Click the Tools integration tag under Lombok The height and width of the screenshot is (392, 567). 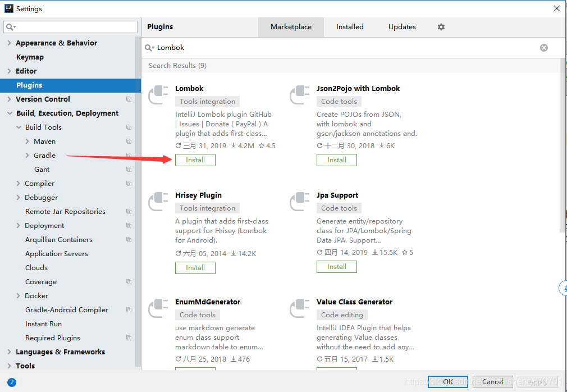tap(207, 102)
